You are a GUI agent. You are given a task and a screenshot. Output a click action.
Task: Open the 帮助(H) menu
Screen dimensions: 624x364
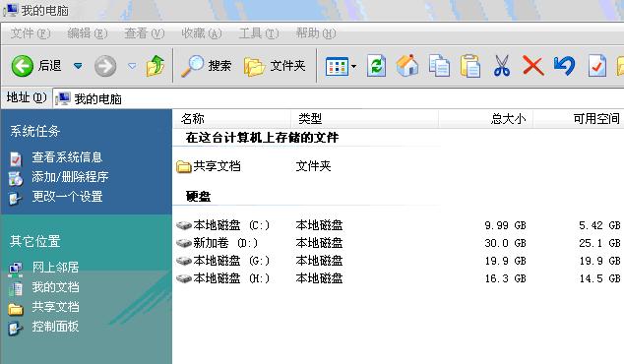[316, 33]
